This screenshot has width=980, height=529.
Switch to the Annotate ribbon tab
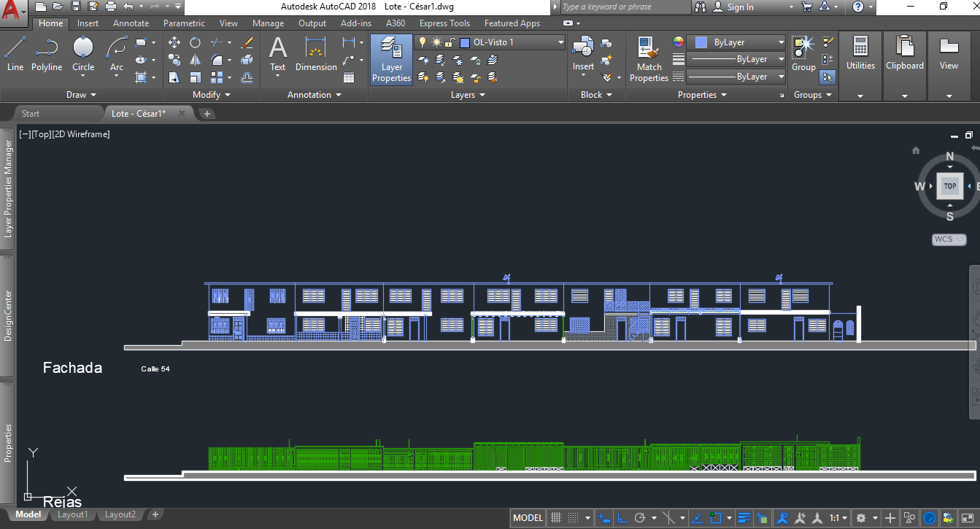click(131, 23)
